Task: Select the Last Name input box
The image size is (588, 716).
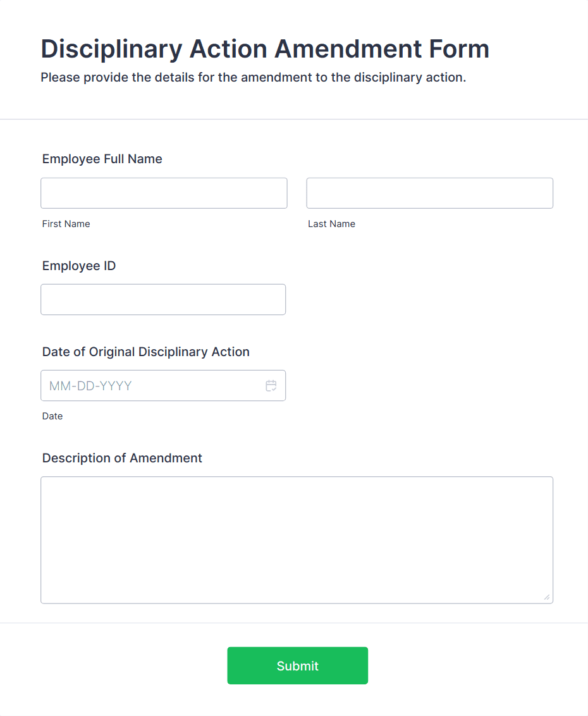Action: point(429,193)
